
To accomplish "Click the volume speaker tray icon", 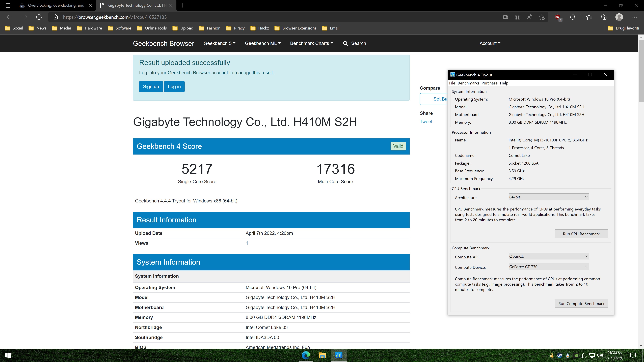I will 600,355.
